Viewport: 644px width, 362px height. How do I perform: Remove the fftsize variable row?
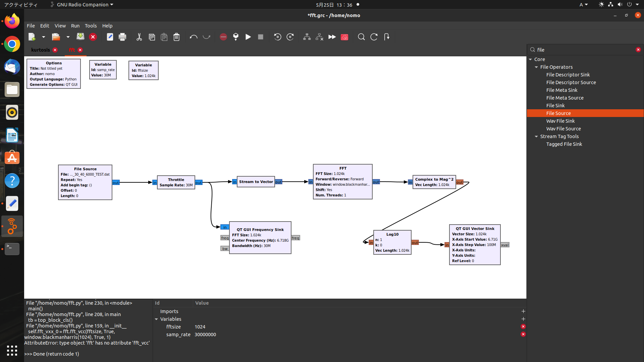pos(523,326)
